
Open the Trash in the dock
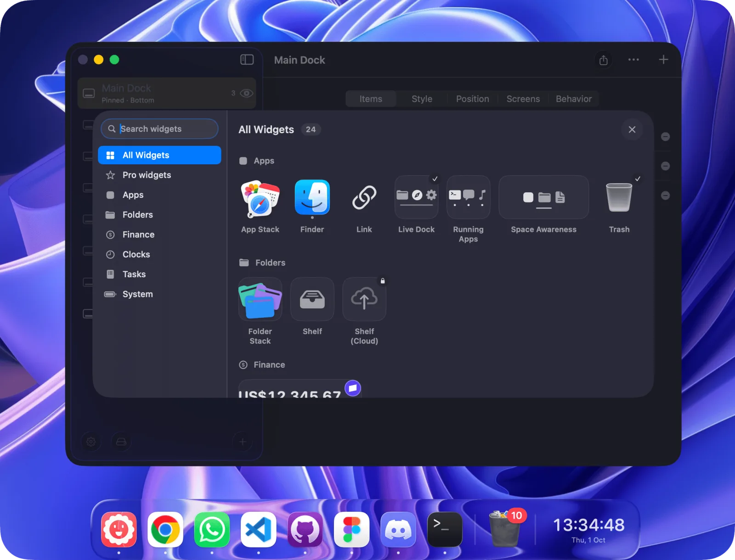coord(505,529)
